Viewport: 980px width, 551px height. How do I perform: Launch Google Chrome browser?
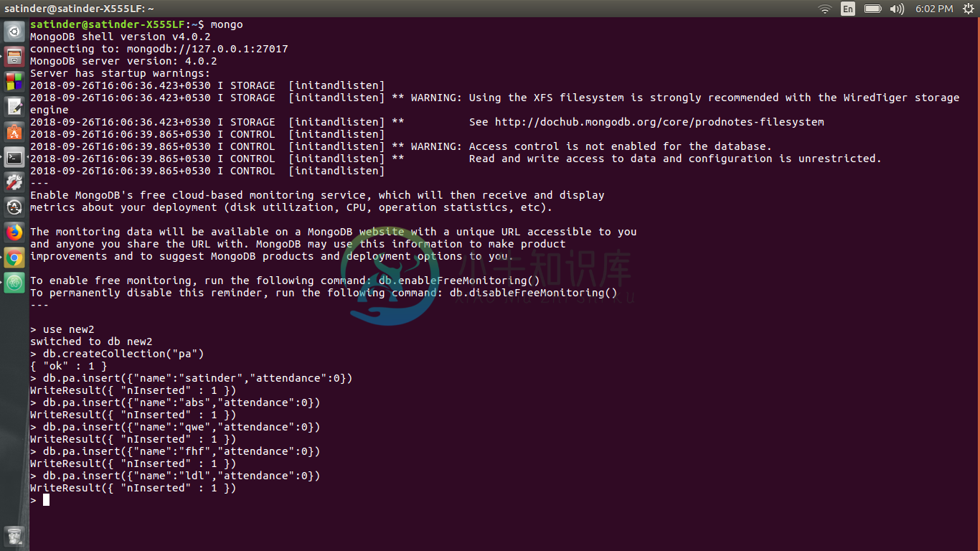(14, 258)
